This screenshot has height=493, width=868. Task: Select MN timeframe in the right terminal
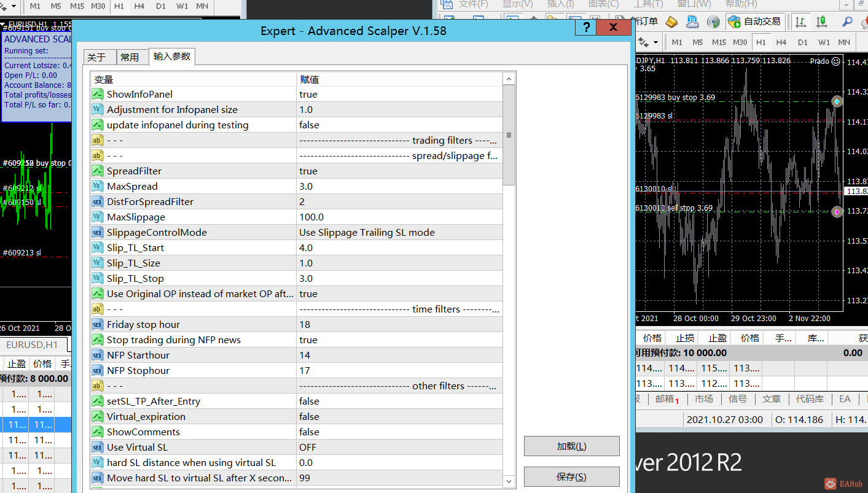pos(844,42)
